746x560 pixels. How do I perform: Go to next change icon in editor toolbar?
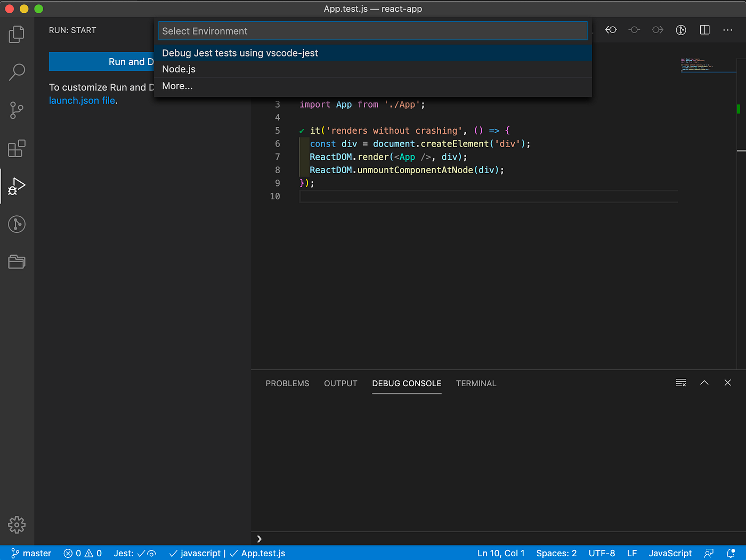[658, 30]
